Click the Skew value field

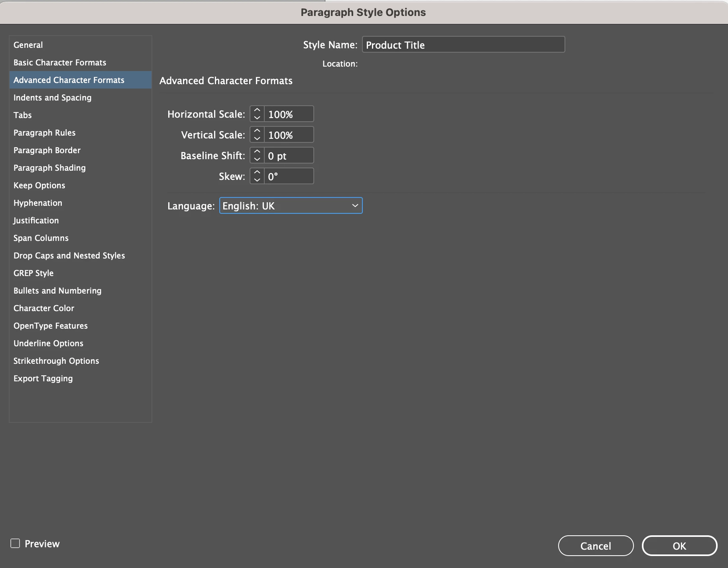[x=289, y=176]
